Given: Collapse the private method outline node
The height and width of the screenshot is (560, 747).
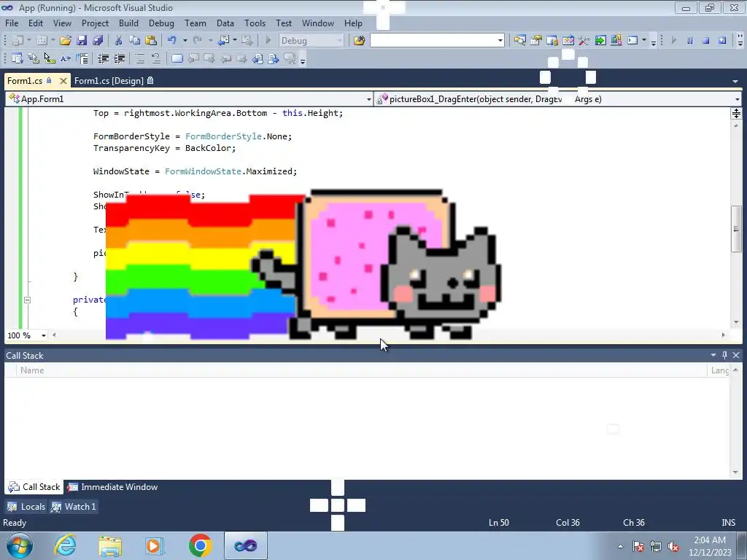Looking at the screenshot, I should (x=27, y=300).
